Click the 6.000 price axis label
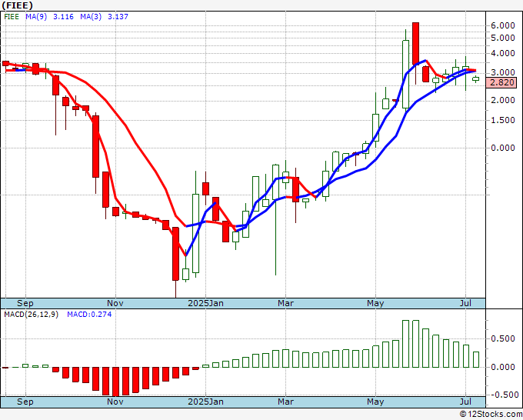 503,25
